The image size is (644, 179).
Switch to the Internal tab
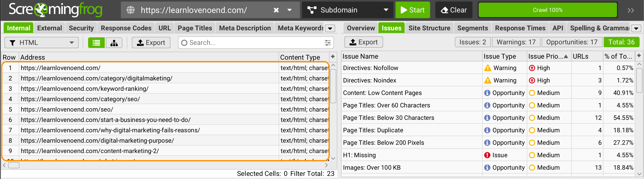click(x=18, y=28)
